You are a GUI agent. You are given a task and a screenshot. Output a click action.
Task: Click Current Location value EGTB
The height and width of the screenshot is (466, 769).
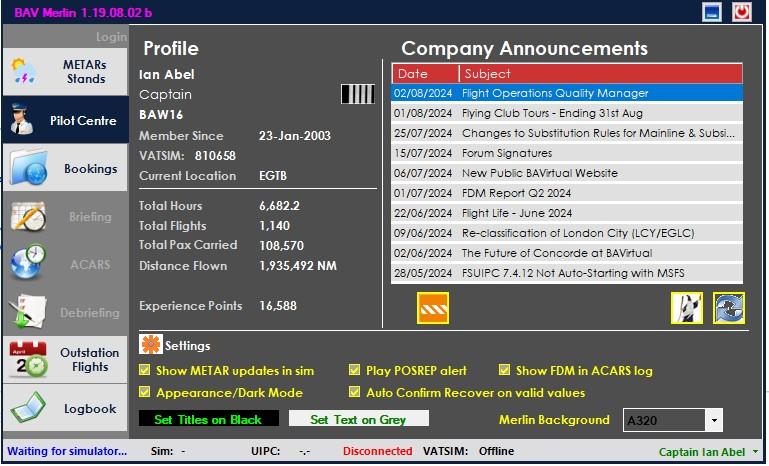tap(273, 176)
